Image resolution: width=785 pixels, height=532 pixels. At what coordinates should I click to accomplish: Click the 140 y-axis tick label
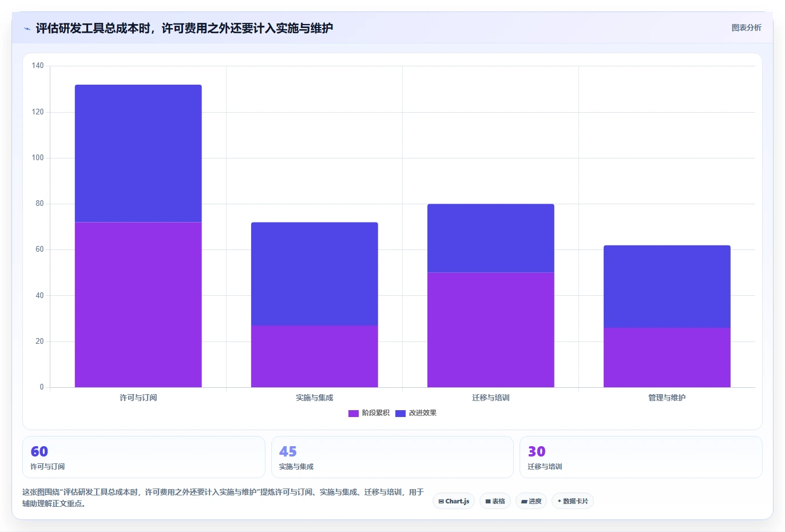38,66
